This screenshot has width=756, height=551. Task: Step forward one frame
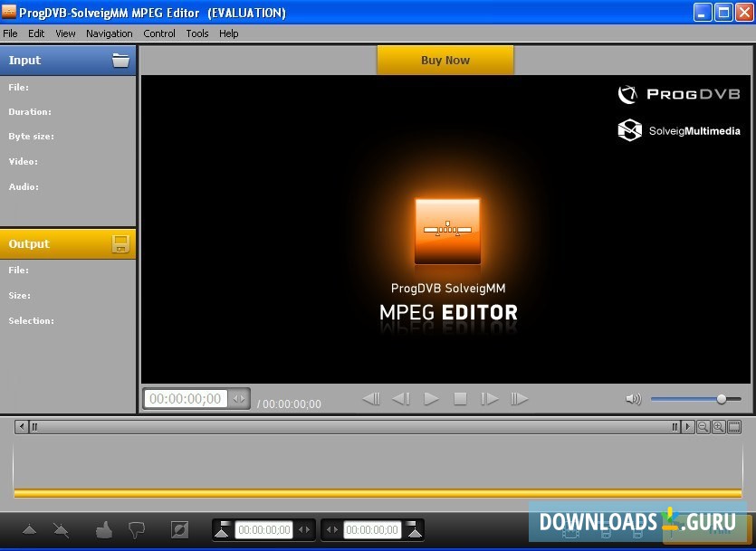(x=490, y=399)
